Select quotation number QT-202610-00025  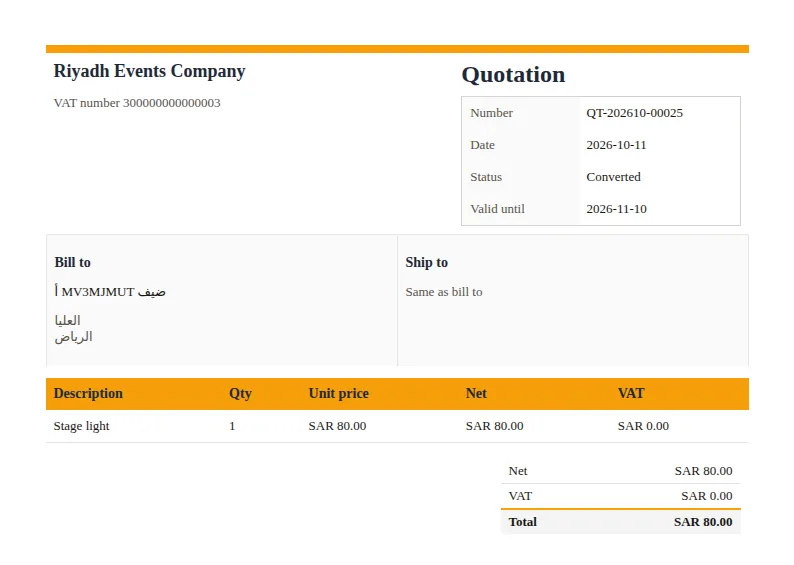click(x=634, y=113)
